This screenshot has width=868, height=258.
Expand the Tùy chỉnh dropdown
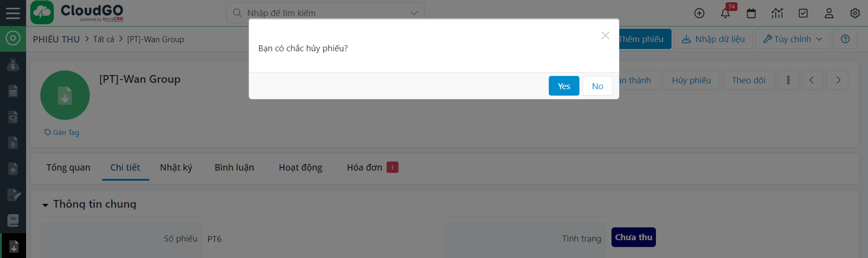pos(792,39)
